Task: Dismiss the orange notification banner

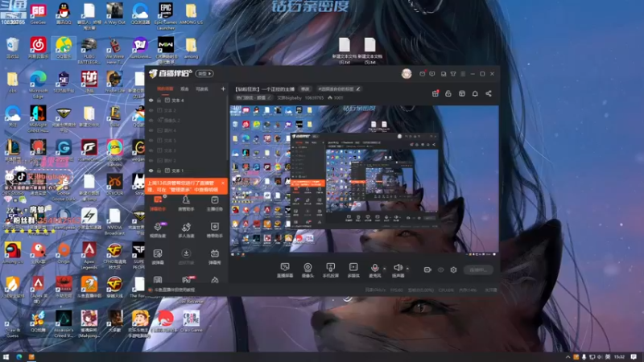Action: click(x=223, y=183)
